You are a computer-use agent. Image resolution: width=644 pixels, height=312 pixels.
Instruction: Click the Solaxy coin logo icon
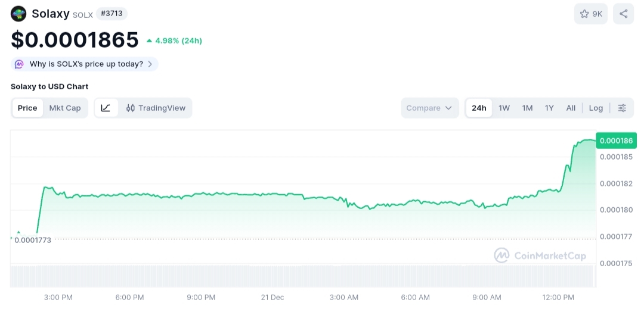[x=18, y=14]
